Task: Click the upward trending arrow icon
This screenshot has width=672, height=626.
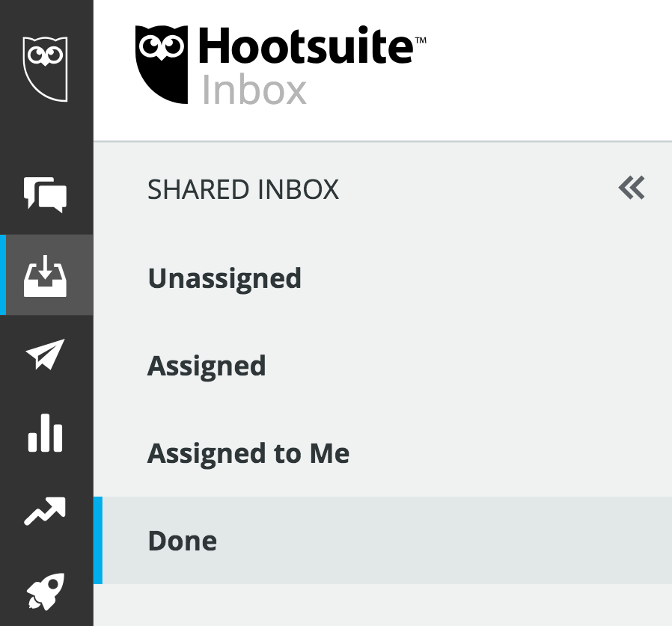Action: (x=46, y=512)
